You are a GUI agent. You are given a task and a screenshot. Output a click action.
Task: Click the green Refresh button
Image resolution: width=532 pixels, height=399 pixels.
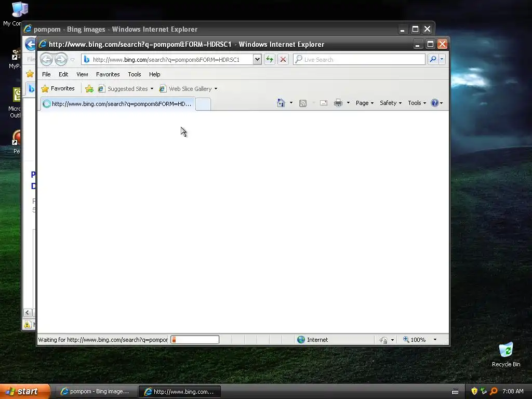coord(270,59)
